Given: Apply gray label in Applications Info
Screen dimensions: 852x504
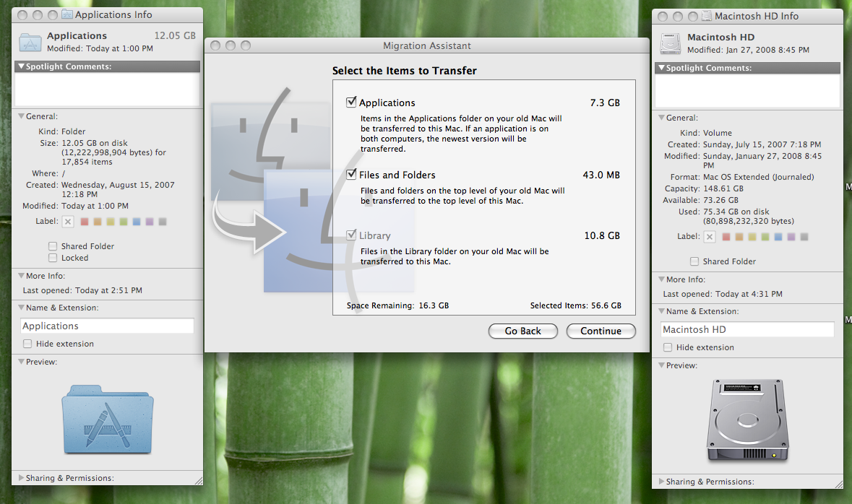Looking at the screenshot, I should (x=163, y=222).
